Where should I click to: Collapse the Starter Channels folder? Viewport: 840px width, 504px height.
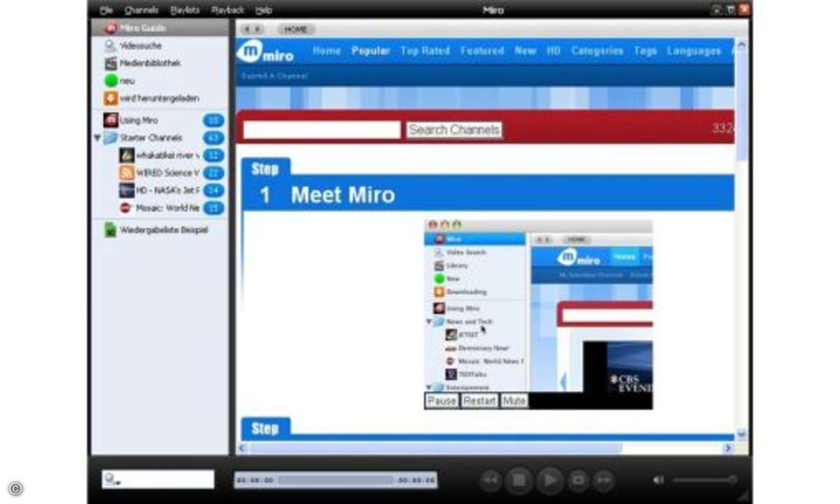click(x=97, y=138)
